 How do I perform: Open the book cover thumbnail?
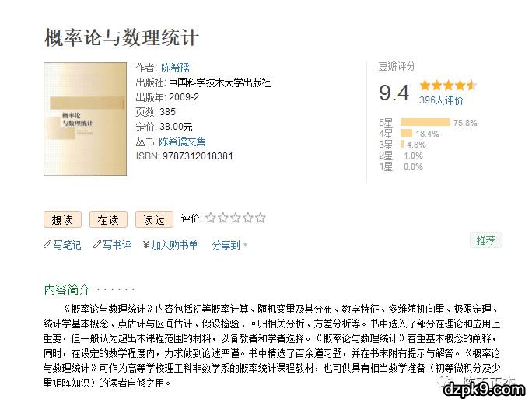pos(85,118)
